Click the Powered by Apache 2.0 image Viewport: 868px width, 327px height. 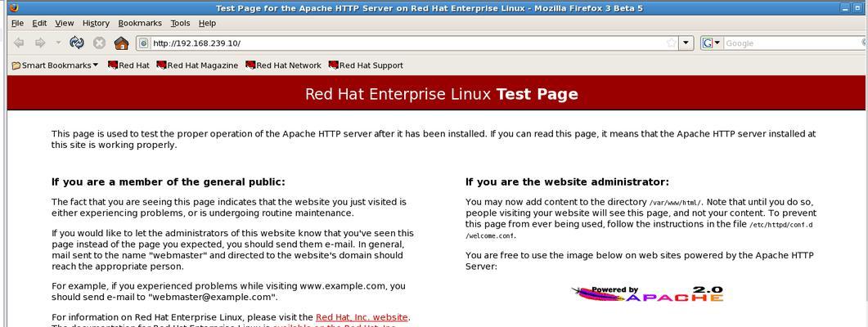tap(648, 293)
